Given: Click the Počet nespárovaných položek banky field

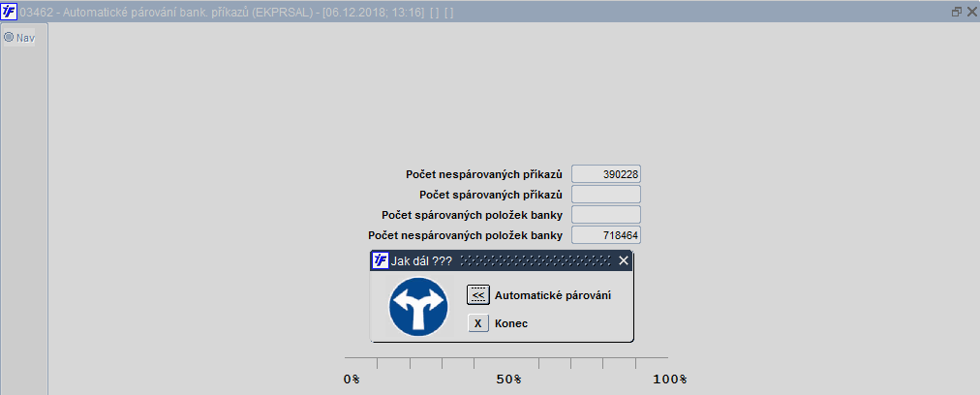Looking at the screenshot, I should [606, 235].
